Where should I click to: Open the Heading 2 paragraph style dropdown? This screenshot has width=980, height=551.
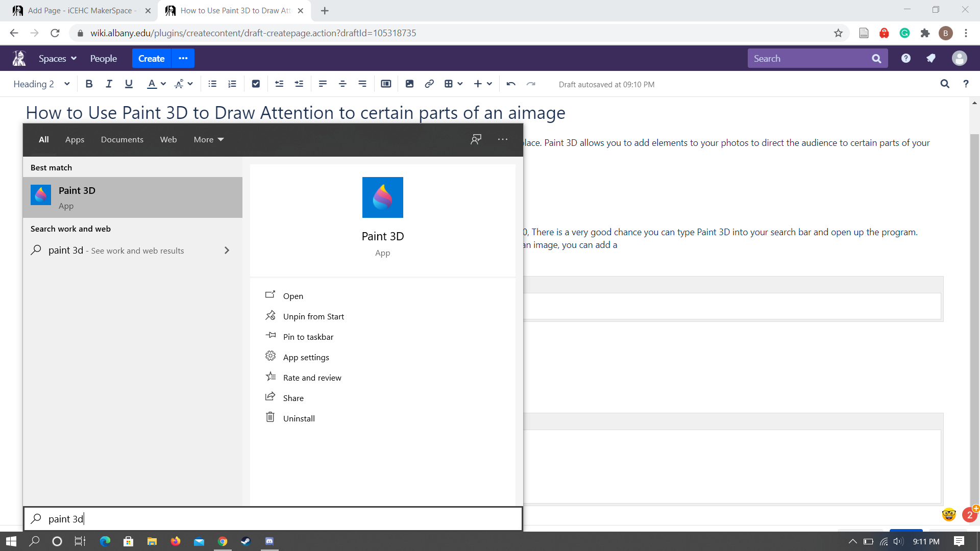point(41,84)
